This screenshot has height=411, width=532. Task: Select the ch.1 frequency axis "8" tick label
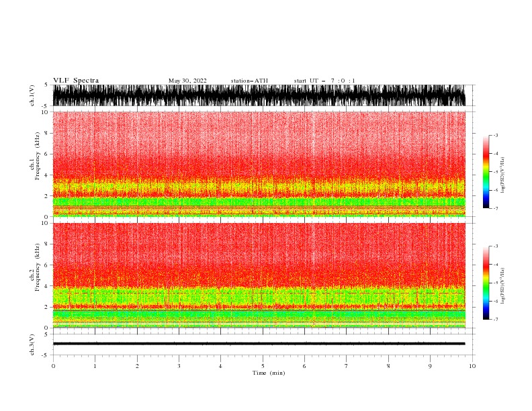coord(46,133)
